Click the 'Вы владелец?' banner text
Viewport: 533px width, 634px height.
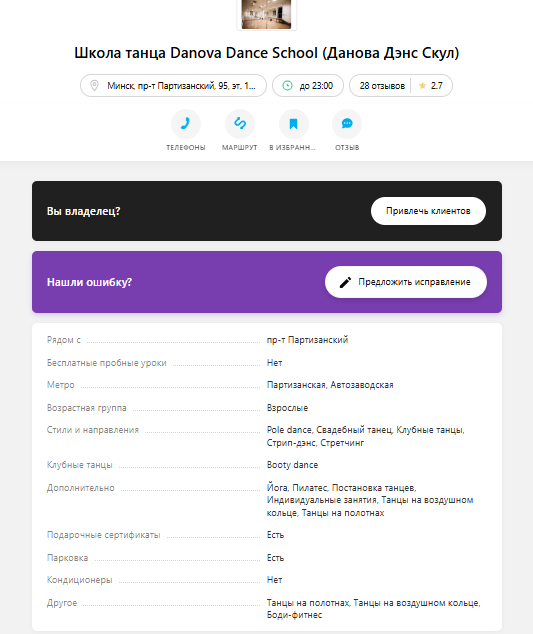point(84,211)
